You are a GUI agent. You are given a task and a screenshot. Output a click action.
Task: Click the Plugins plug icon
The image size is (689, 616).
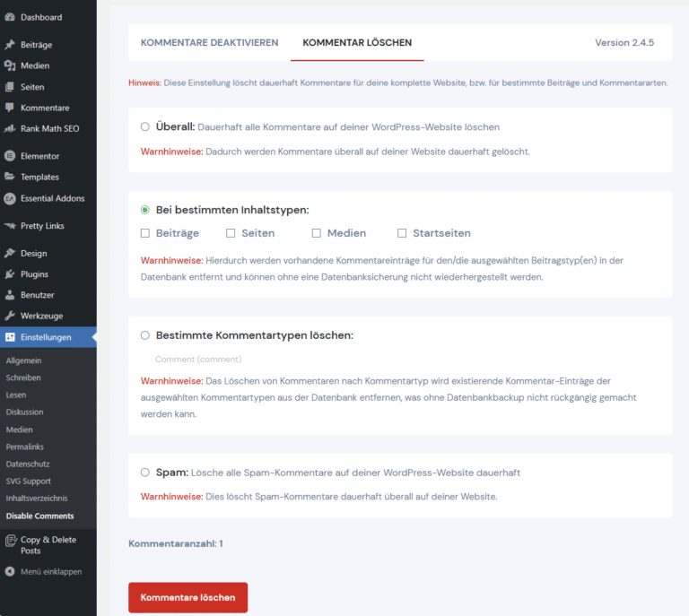click(x=10, y=274)
